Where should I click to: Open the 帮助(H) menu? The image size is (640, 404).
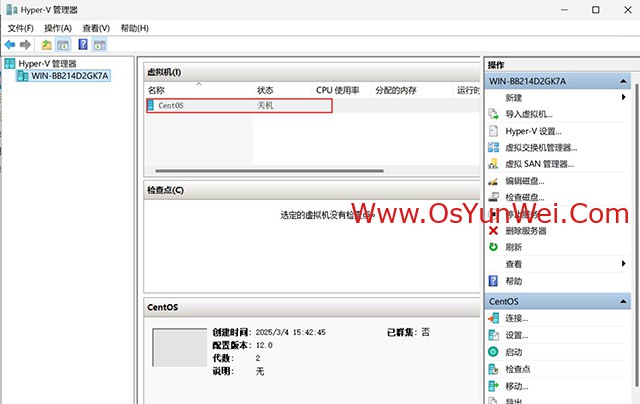click(x=135, y=28)
